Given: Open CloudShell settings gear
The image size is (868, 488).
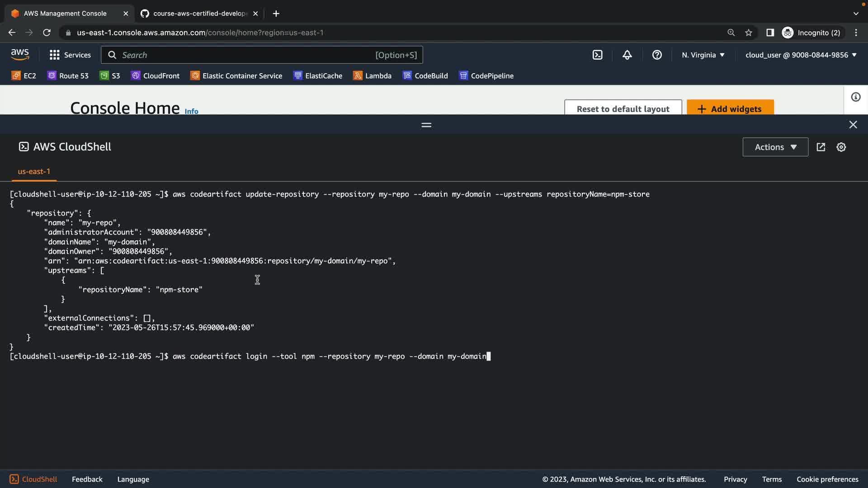Looking at the screenshot, I should pyautogui.click(x=841, y=147).
